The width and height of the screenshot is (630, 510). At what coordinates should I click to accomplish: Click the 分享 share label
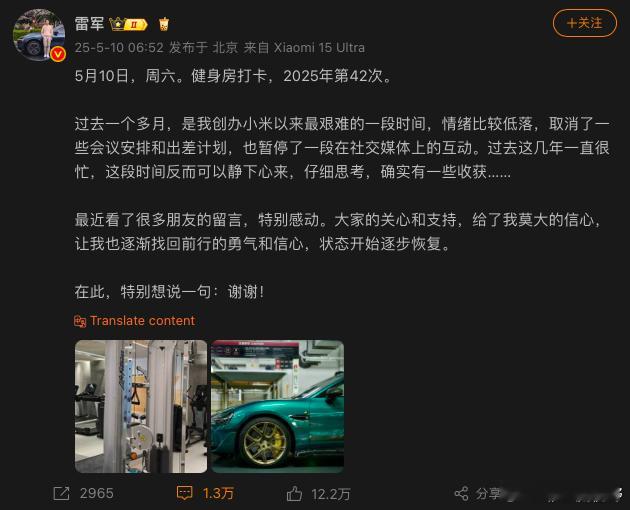tap(488, 494)
